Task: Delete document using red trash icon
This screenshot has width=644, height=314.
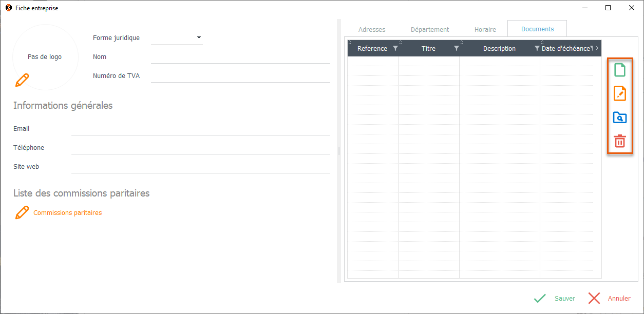Action: pyautogui.click(x=620, y=141)
